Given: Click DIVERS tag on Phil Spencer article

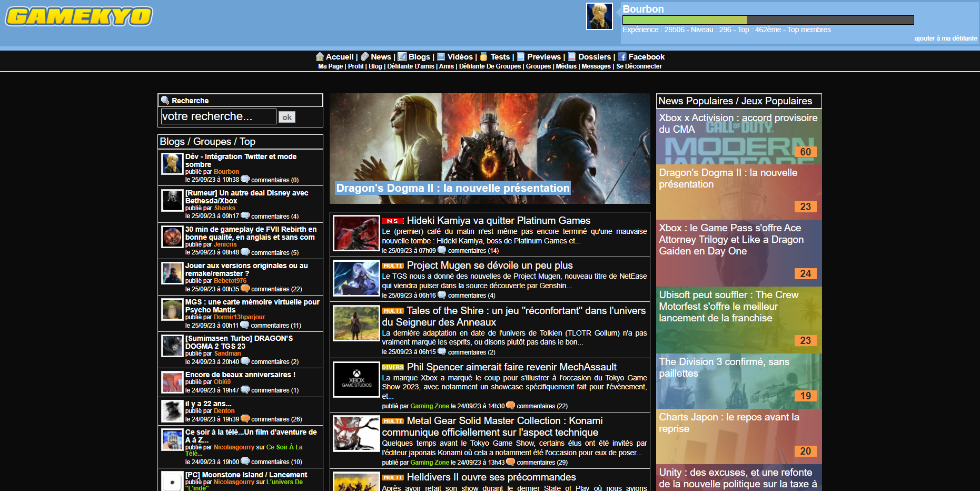Looking at the screenshot, I should pos(393,368).
